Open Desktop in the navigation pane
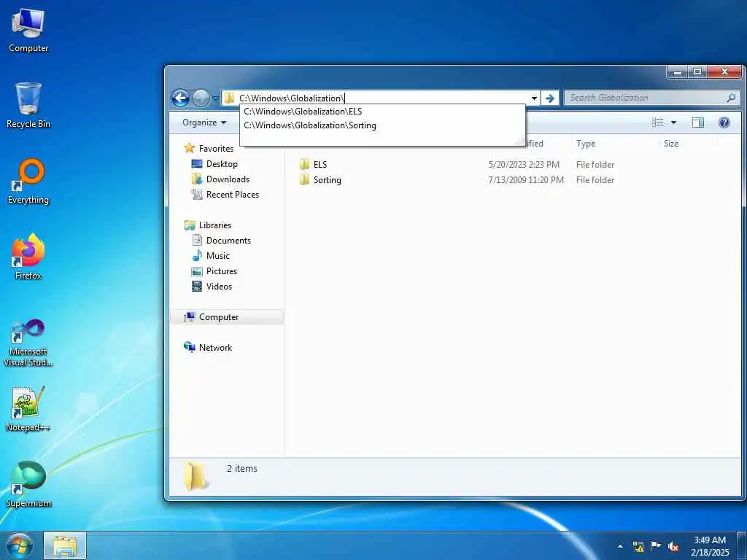Screen dimensions: 747x560 pyautogui.click(x=222, y=164)
